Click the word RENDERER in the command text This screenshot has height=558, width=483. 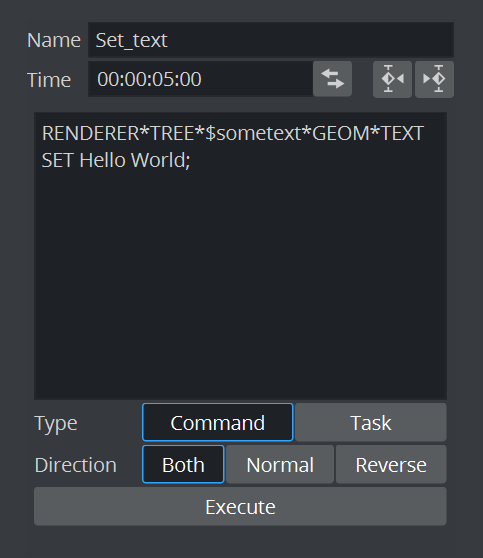(x=90, y=133)
